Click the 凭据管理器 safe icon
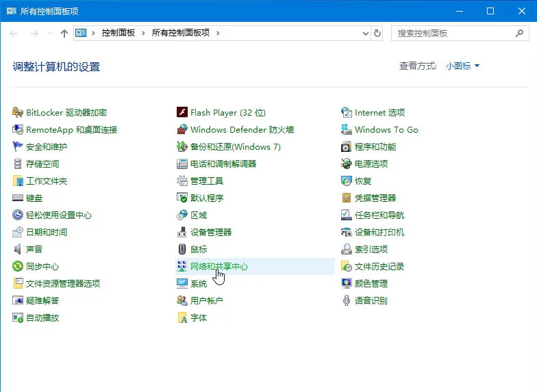Image resolution: width=537 pixels, height=392 pixels. tap(347, 198)
